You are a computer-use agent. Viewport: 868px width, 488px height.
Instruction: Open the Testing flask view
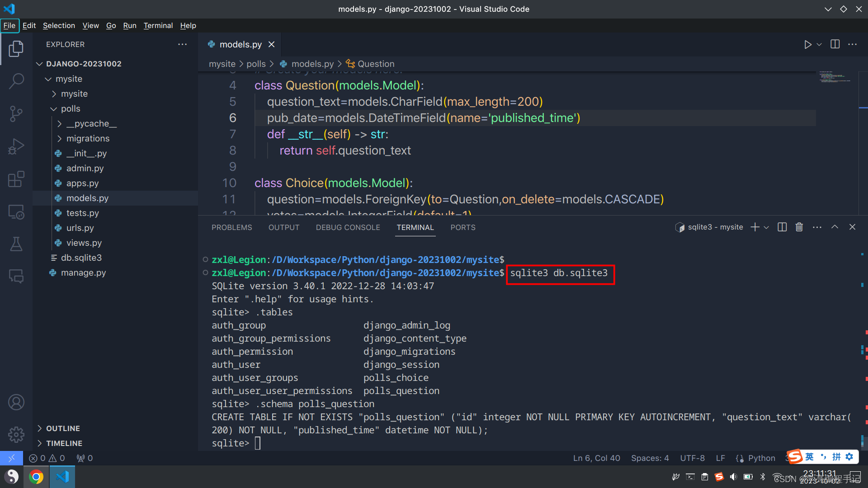pyautogui.click(x=16, y=244)
